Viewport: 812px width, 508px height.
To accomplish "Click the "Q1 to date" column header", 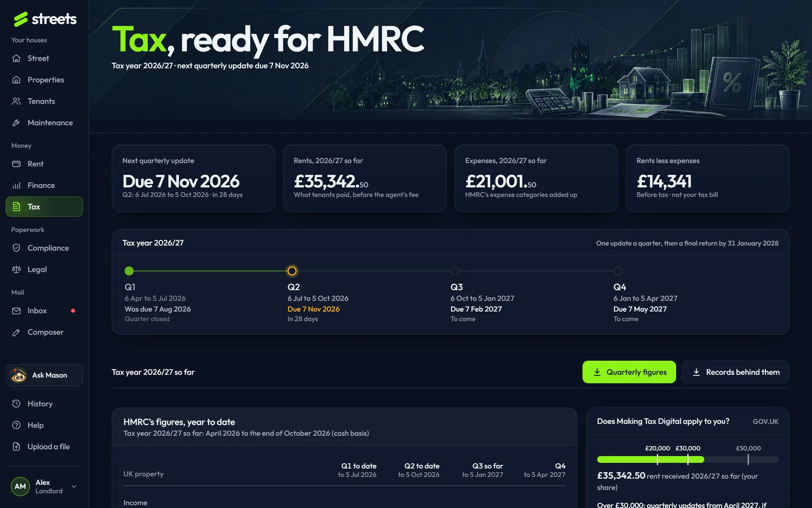I will [358, 466].
